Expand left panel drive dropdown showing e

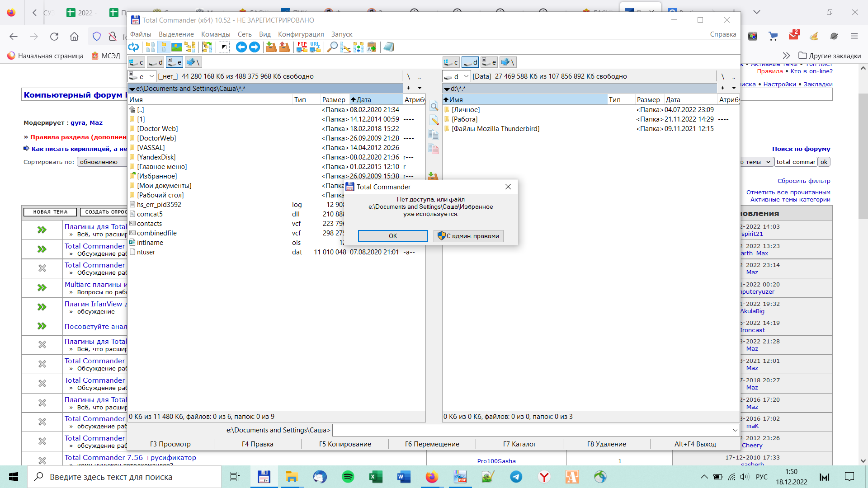point(152,76)
